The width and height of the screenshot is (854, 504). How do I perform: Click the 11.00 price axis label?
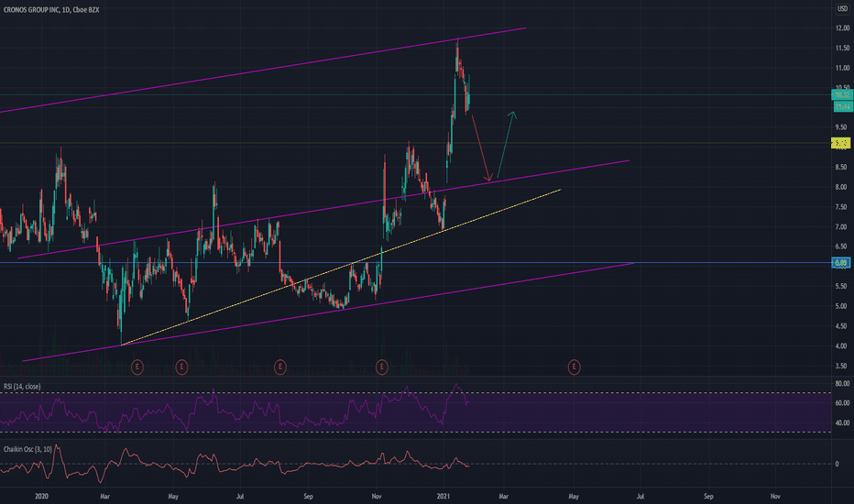point(842,68)
